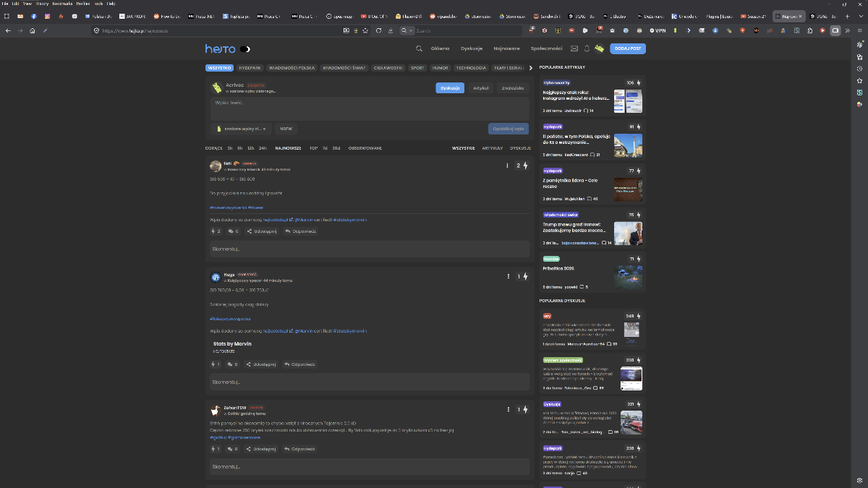
Task: Open the VPN extension button
Action: coord(658,30)
